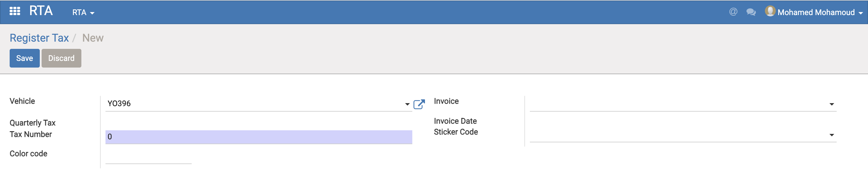
Task: Click the Vehicle label
Action: [x=22, y=101]
